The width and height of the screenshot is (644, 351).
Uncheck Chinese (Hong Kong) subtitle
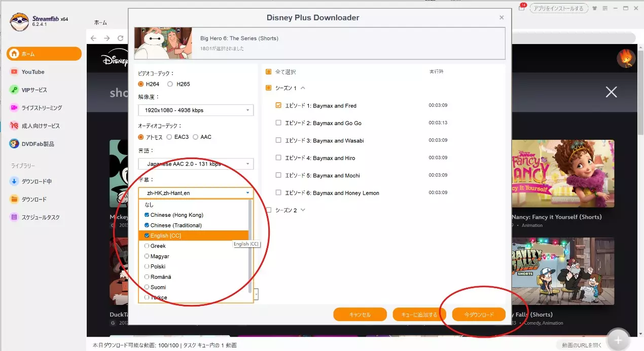pyautogui.click(x=147, y=215)
